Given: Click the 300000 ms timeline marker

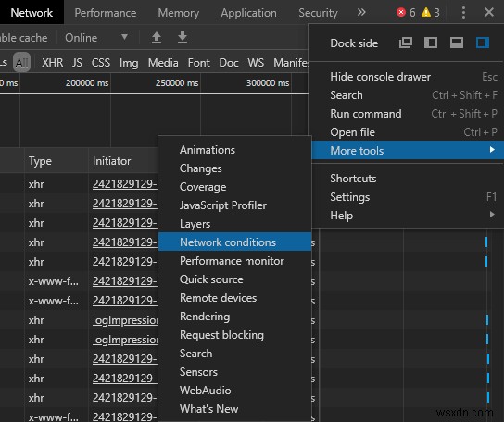Looking at the screenshot, I should [268, 83].
